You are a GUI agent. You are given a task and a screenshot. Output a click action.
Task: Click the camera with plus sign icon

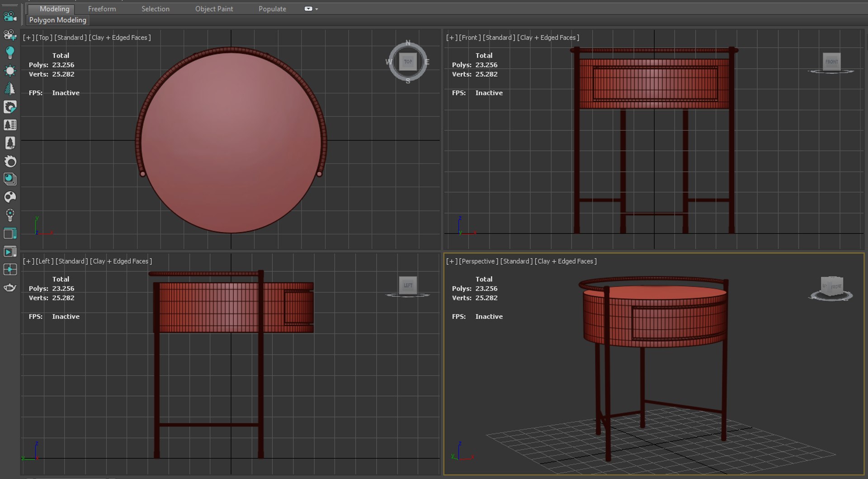pos(9,35)
